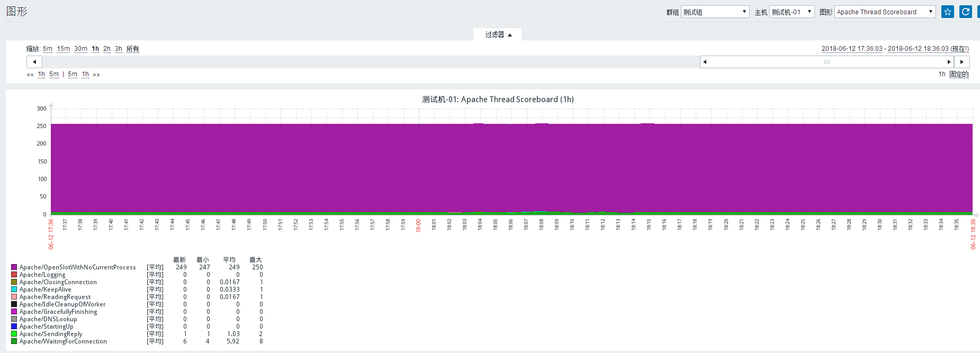
Task: Click the Apache/KeepAlive legend label
Action: 45,289
